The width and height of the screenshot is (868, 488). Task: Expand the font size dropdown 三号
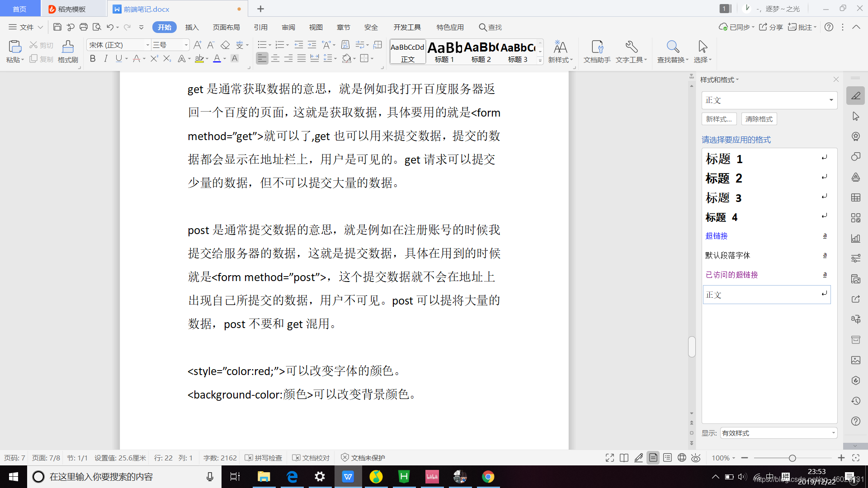186,45
